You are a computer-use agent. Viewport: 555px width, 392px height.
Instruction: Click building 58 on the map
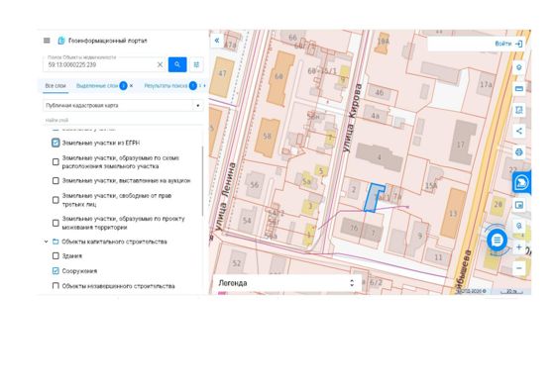[x=268, y=138]
